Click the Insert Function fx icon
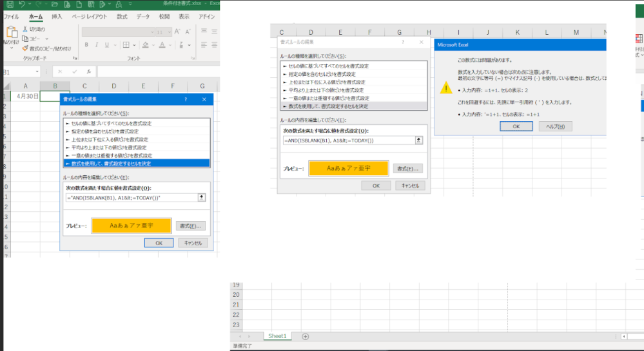 88,71
